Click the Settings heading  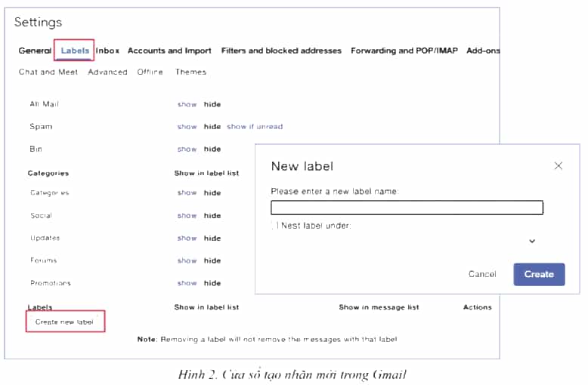click(x=38, y=22)
